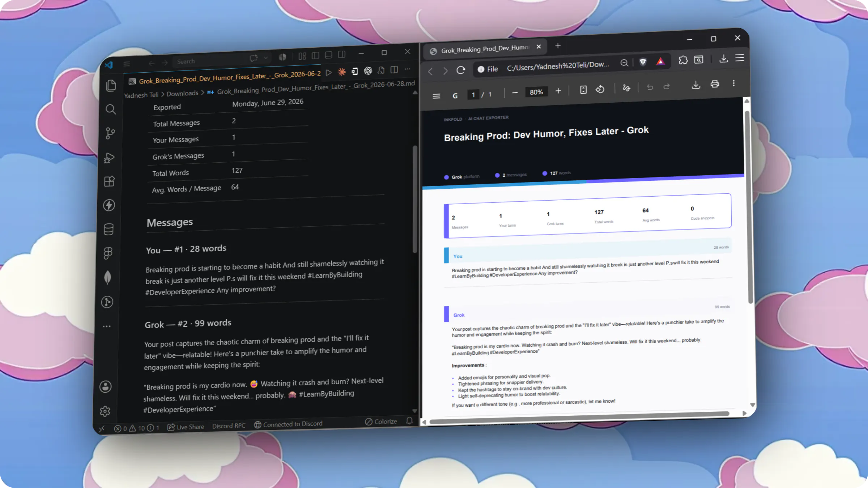Split the editor to the right
This screenshot has width=868, height=488.
[x=394, y=70]
